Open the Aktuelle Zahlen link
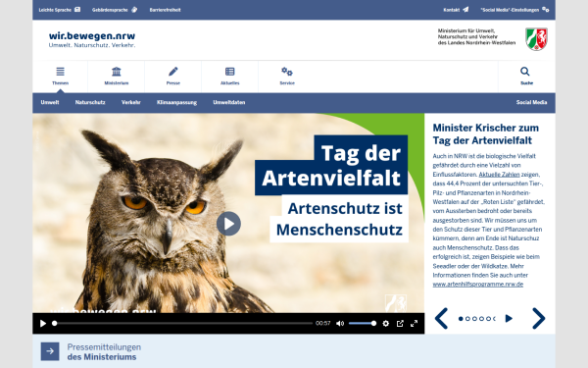Screen dimensions: 588x368 (x=499, y=175)
